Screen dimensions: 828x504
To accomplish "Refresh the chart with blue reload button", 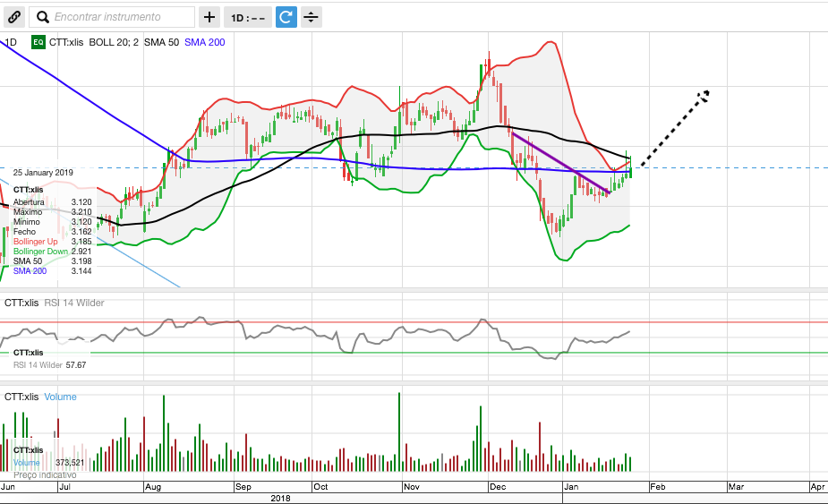I will [286, 17].
